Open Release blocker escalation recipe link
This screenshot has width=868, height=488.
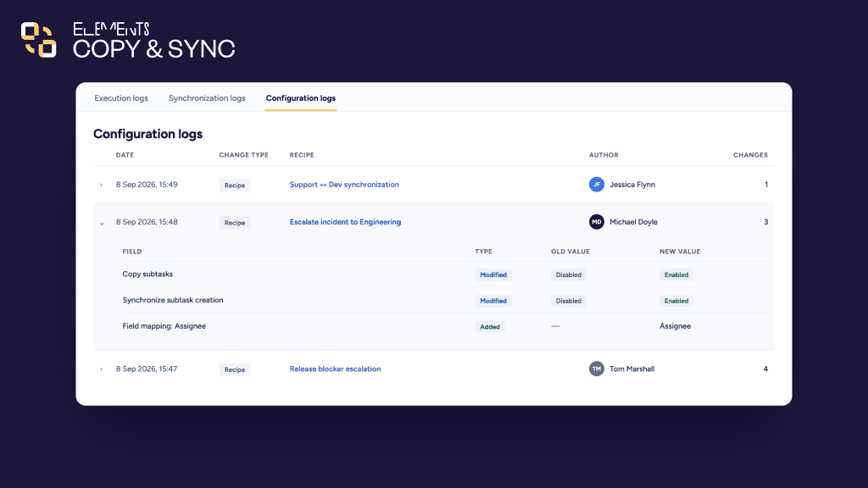335,369
